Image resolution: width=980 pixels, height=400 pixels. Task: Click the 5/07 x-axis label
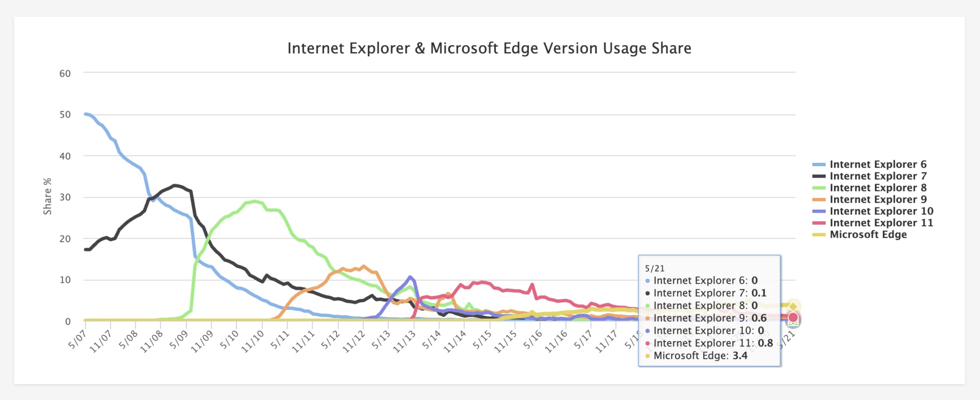click(77, 339)
